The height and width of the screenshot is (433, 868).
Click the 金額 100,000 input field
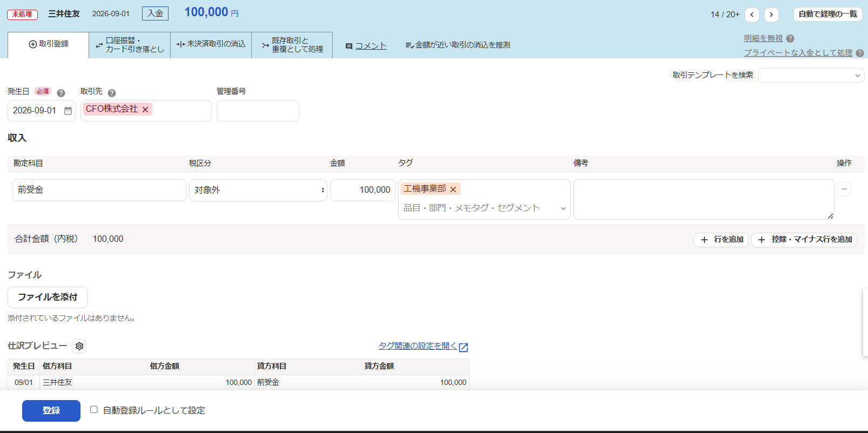(x=362, y=190)
